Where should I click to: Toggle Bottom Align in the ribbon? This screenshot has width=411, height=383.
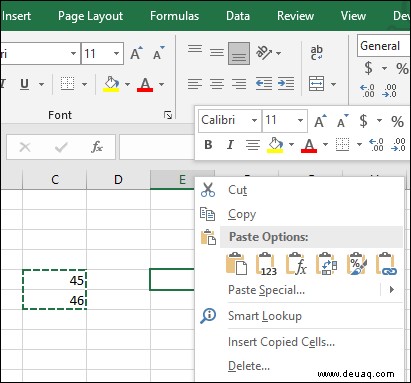pyautogui.click(x=239, y=53)
